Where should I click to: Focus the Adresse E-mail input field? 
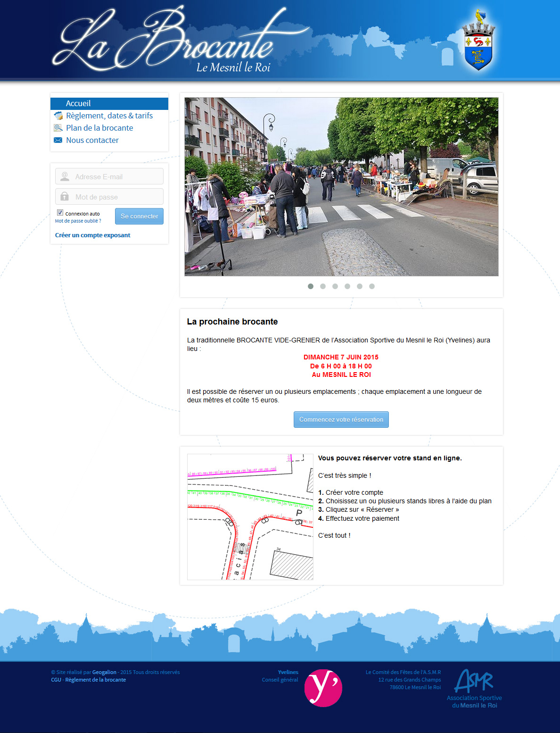pyautogui.click(x=109, y=176)
